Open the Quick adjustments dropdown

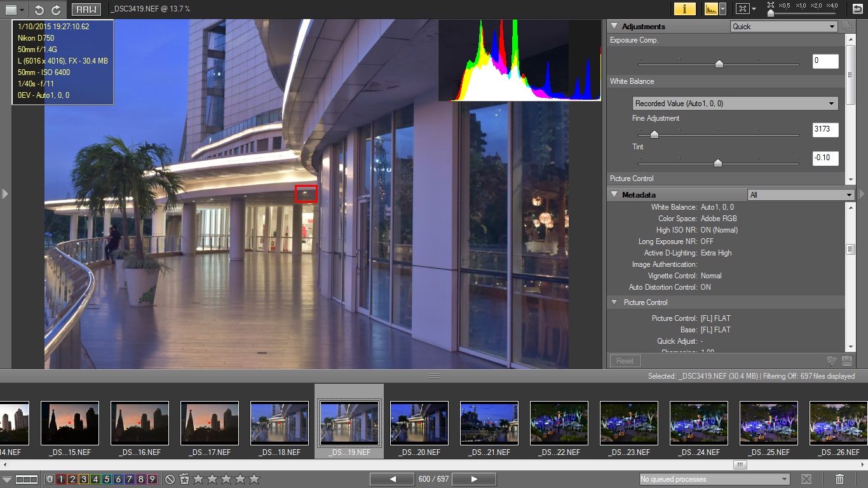coord(783,27)
